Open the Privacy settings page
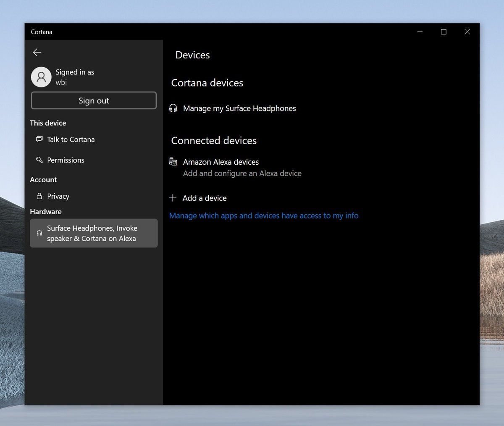Image resolution: width=504 pixels, height=426 pixels. 58,196
